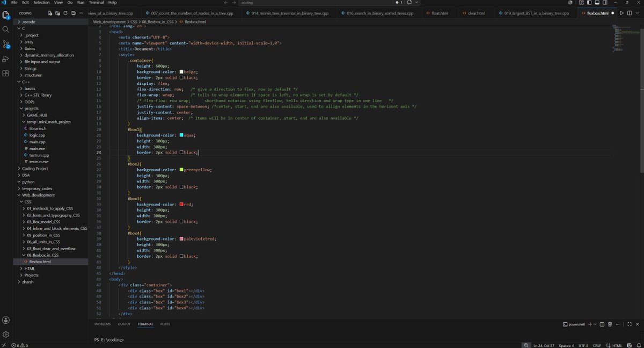Open the Extensions view
Viewport: 644px width, 348px height.
point(6,73)
